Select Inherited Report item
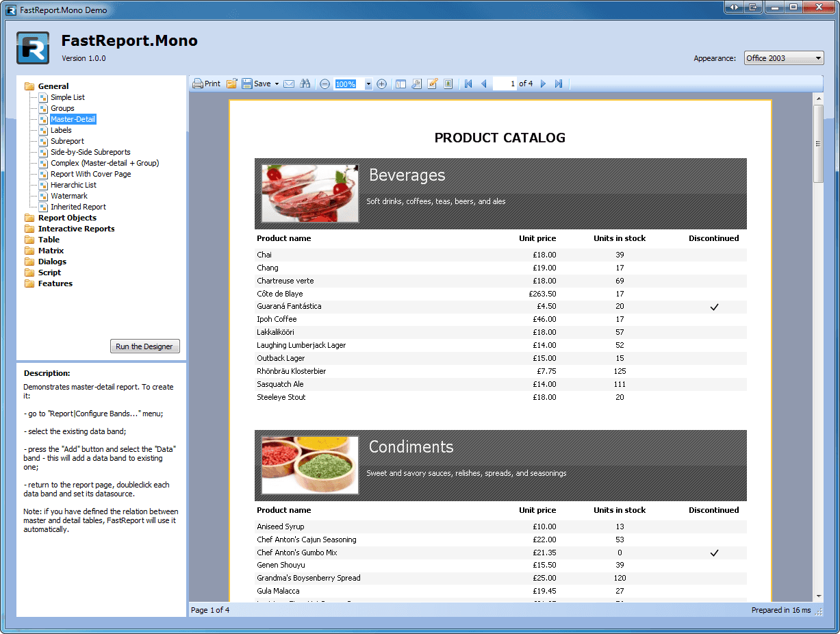 (78, 207)
